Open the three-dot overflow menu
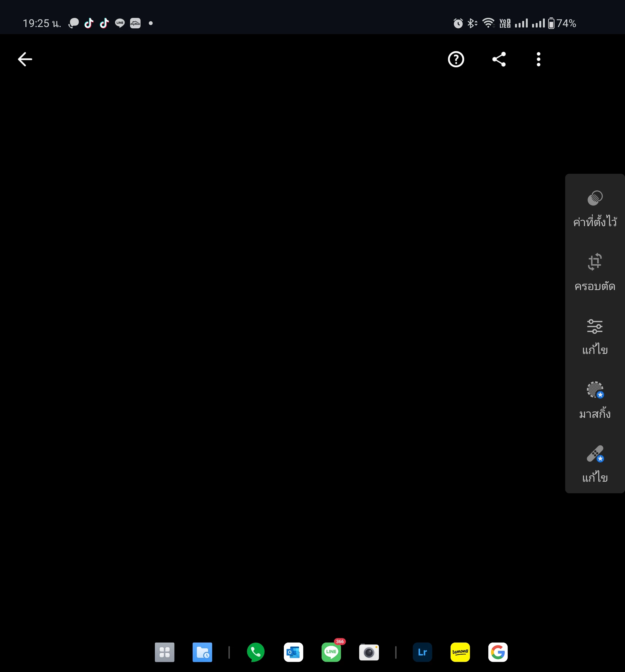Viewport: 625px width, 672px height. (538, 59)
